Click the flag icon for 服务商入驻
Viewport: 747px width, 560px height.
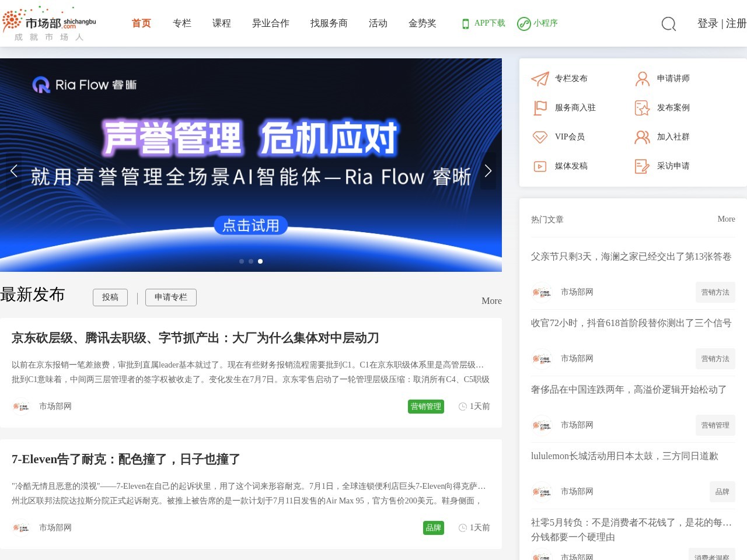click(x=540, y=108)
